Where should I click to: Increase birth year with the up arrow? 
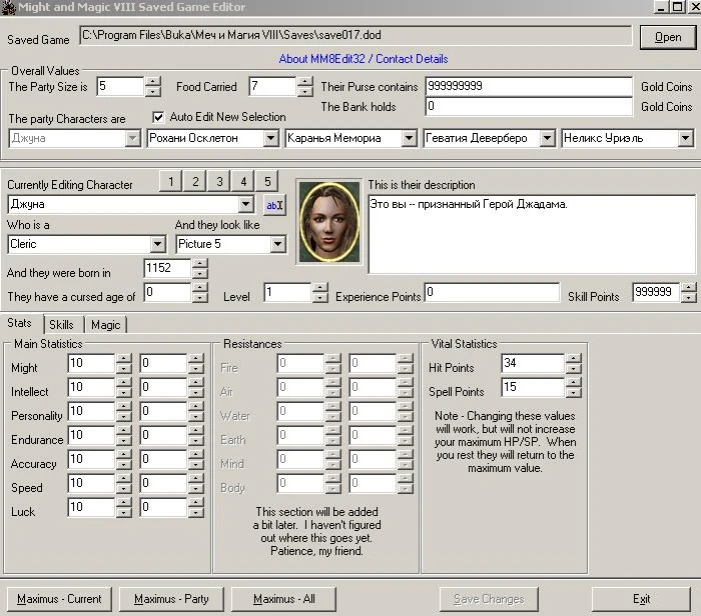pos(200,263)
